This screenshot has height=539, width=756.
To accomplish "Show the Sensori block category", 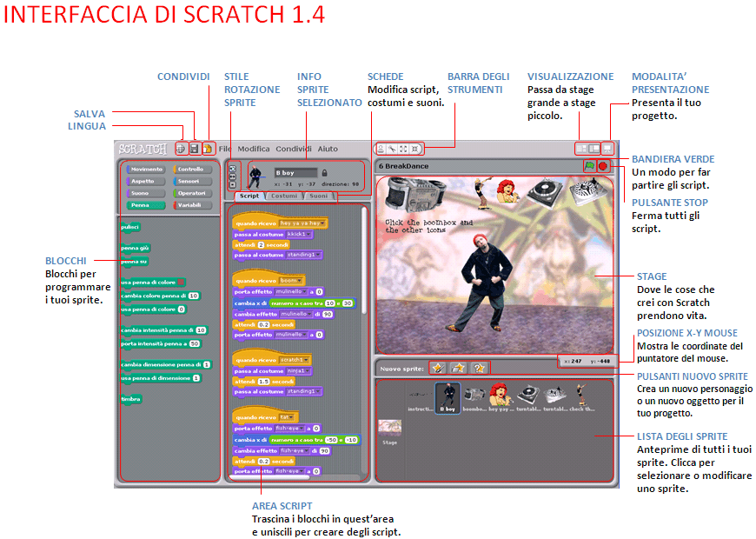I will 192,182.
